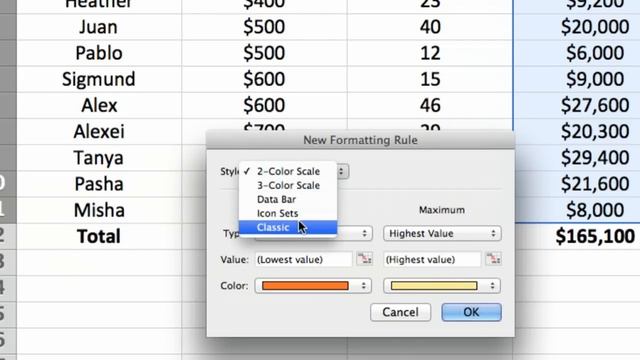Image resolution: width=640 pixels, height=360 pixels.
Task: Click the $20,000 cell
Action: coord(576,27)
